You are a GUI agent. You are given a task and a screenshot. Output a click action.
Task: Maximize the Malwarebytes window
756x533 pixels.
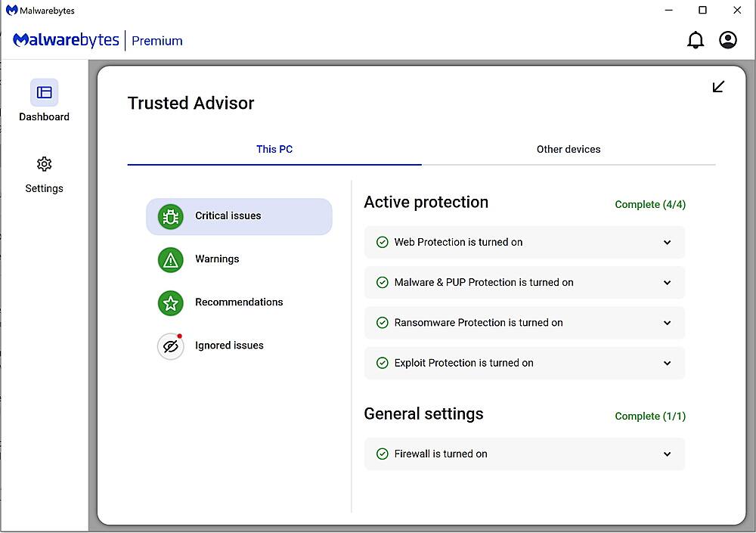(x=702, y=10)
